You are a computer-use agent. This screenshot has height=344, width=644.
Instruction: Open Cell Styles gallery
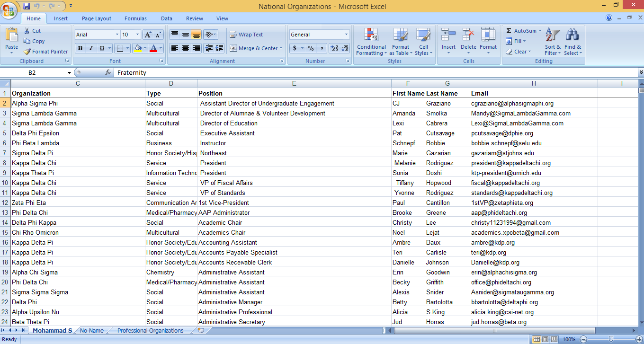tap(423, 41)
